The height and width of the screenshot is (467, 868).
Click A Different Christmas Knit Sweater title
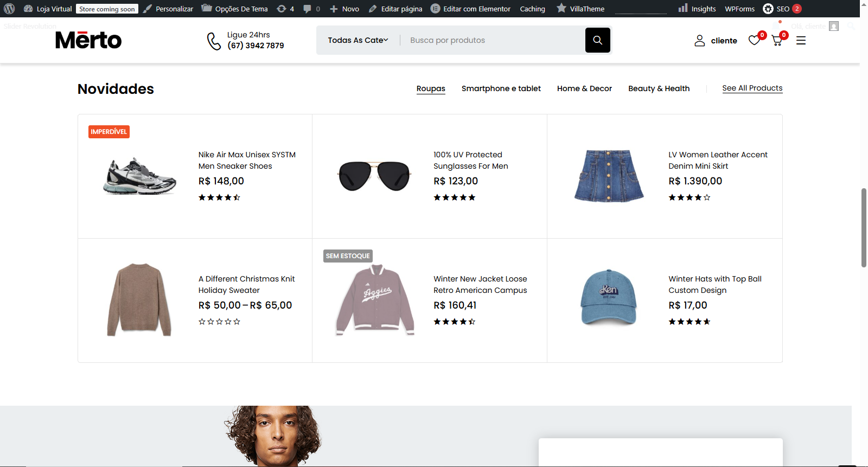[247, 285]
